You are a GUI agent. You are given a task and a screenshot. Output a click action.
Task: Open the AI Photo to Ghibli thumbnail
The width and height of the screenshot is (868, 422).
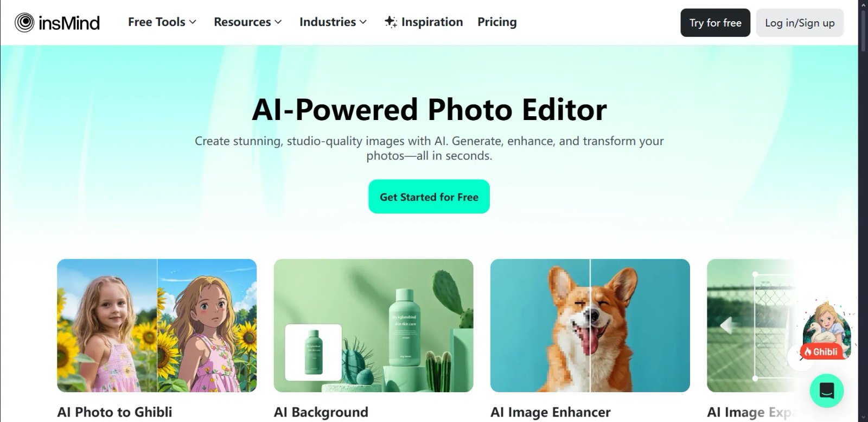(x=157, y=325)
